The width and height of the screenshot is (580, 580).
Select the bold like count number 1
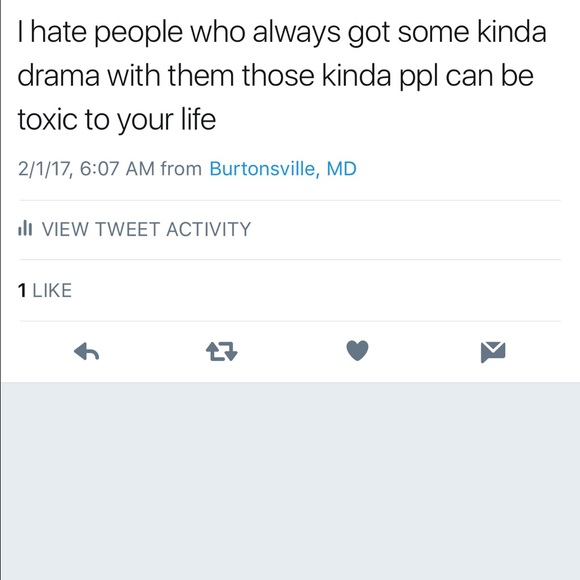[22, 290]
